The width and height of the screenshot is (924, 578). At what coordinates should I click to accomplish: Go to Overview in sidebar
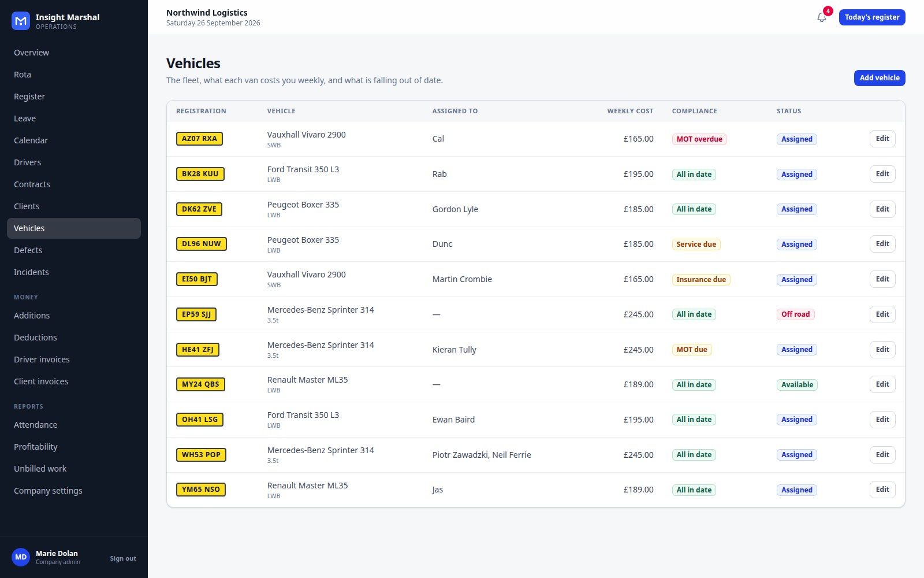[74, 53]
